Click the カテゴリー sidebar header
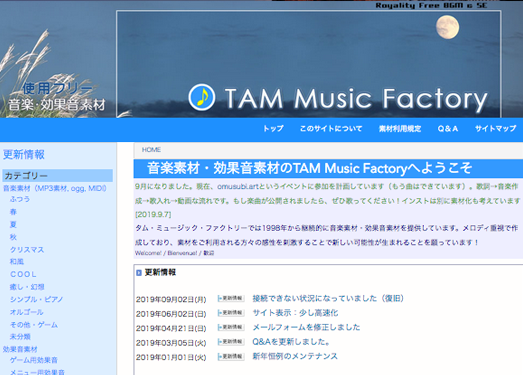 pos(57,175)
